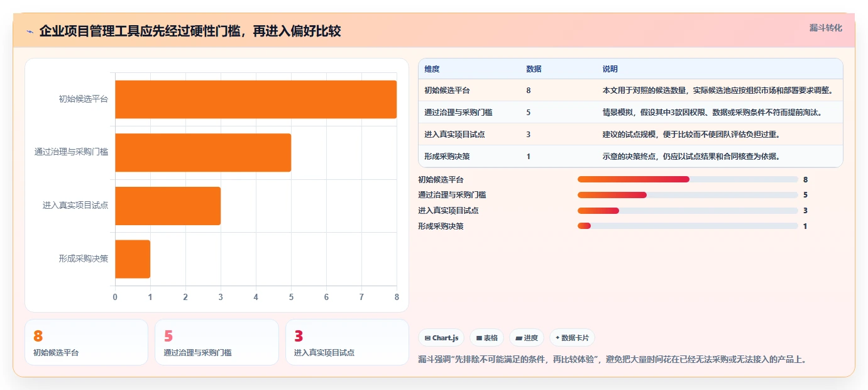Click the 通过治理与采购门槛 bar in the chart

point(203,152)
